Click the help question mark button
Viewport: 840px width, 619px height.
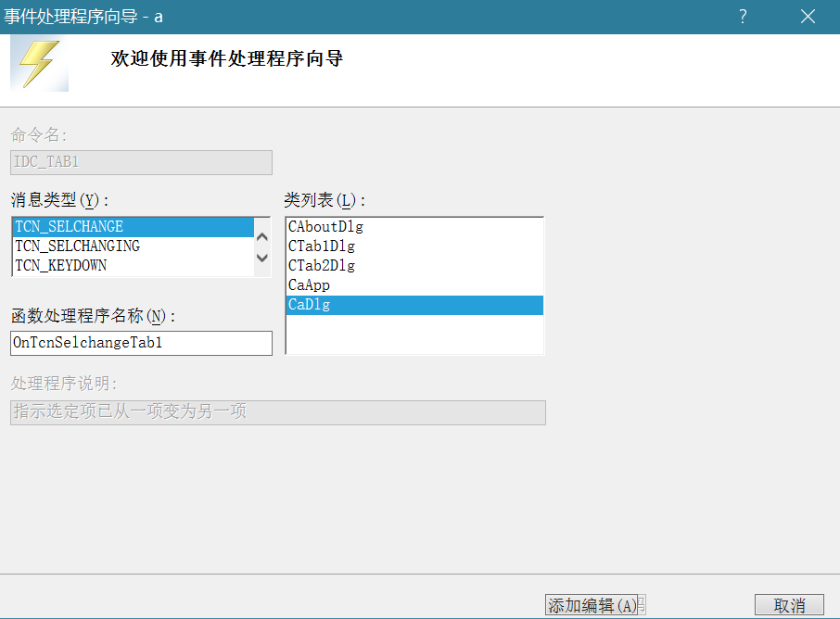[x=743, y=17]
